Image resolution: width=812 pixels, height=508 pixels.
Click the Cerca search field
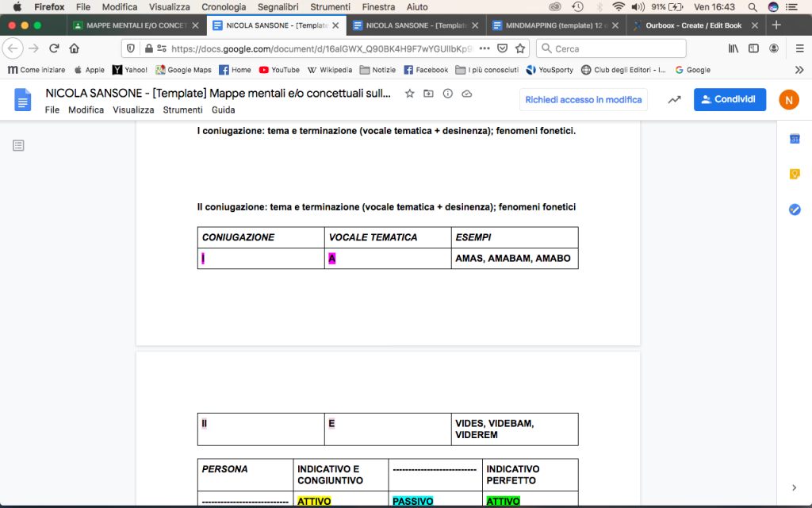(x=611, y=48)
